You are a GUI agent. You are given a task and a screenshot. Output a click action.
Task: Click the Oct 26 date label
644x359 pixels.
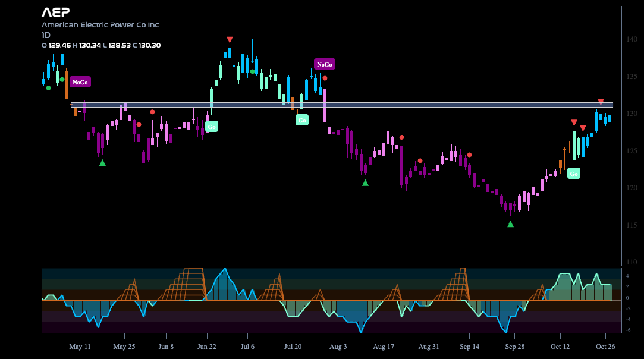(x=605, y=347)
